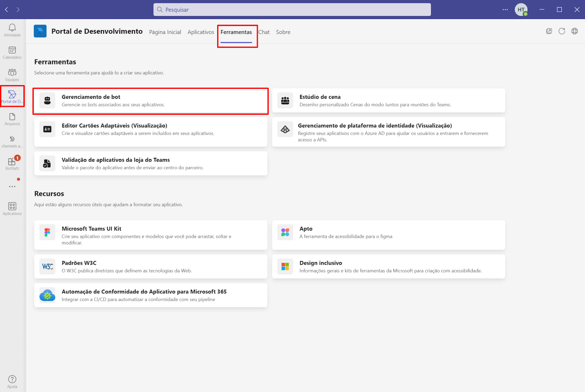Viewport: 585px width, 392px height.
Task: Reload the tab with refresh icon
Action: pos(562,31)
